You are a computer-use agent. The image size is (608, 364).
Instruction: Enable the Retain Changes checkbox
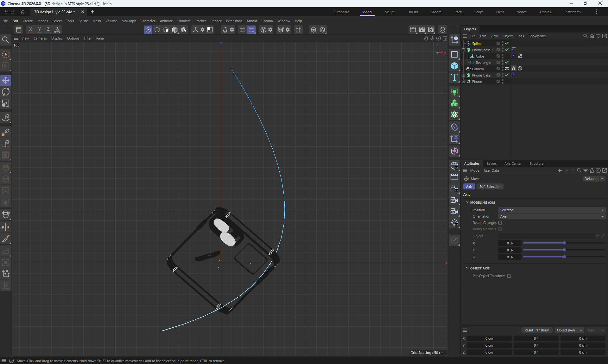click(x=500, y=223)
